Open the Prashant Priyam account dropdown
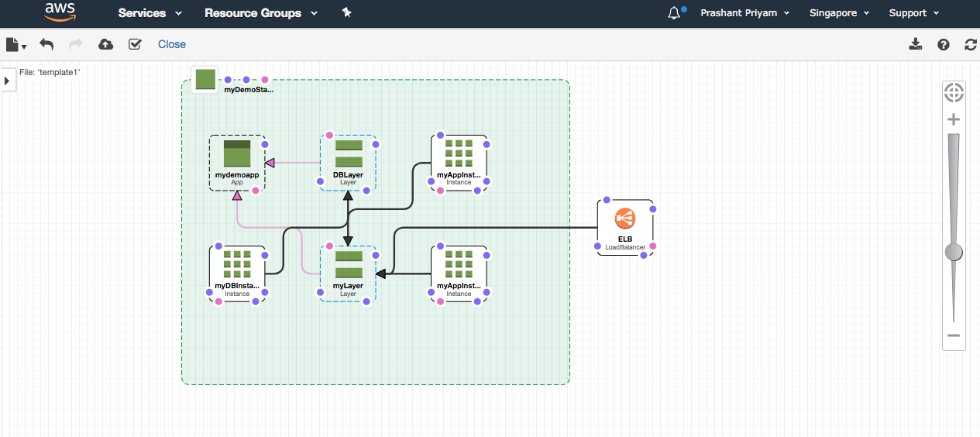The height and width of the screenshot is (437, 980). [744, 13]
